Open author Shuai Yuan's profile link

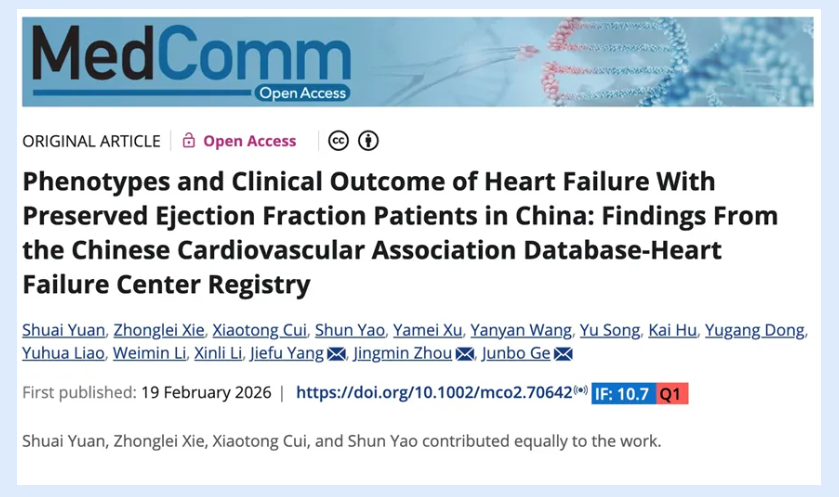point(64,330)
